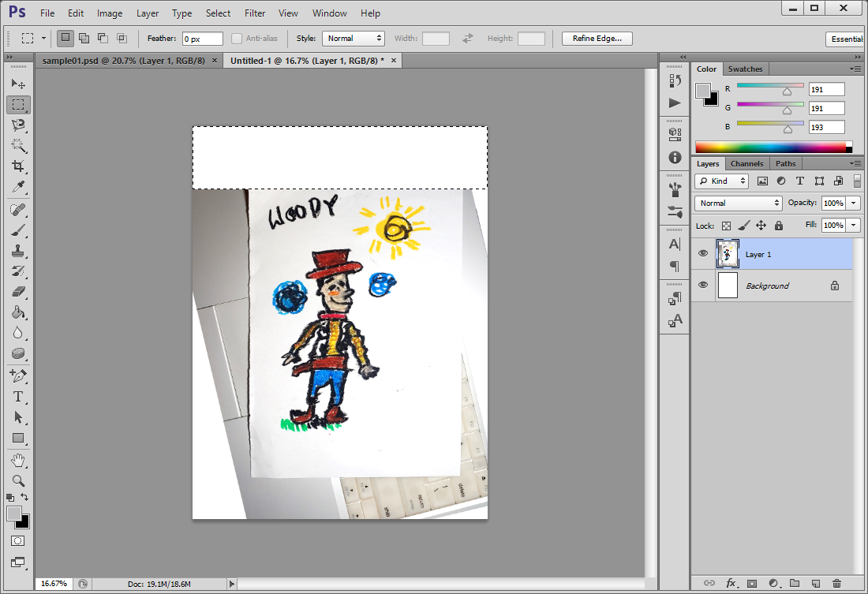Switch to the Channels tab
This screenshot has height=594, width=868.
pos(746,163)
